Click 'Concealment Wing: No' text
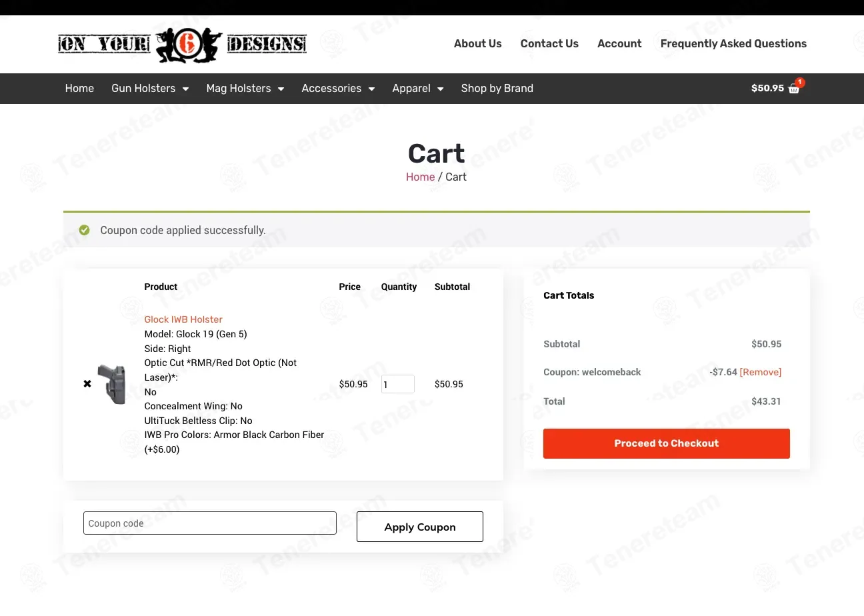The width and height of the screenshot is (864, 616). click(193, 406)
